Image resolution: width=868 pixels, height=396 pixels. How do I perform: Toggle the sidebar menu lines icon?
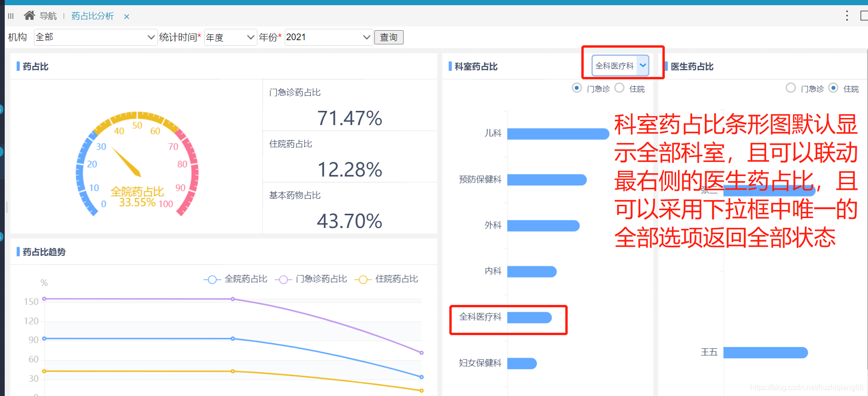(x=11, y=16)
